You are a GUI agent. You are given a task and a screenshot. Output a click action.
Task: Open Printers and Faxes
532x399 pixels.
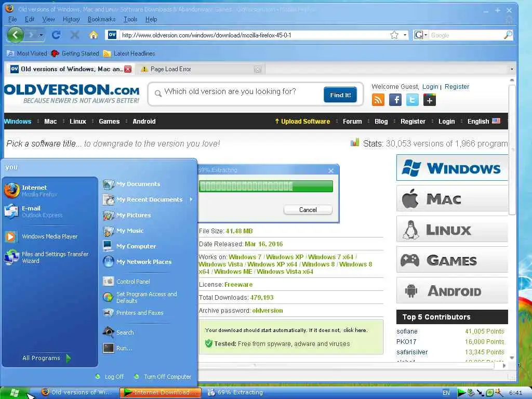point(148,313)
